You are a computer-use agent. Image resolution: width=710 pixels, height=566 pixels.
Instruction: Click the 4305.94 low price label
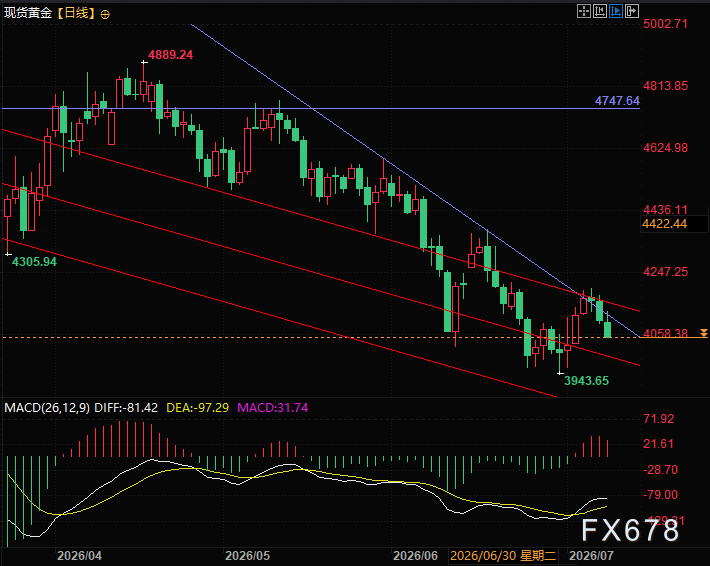tap(34, 262)
